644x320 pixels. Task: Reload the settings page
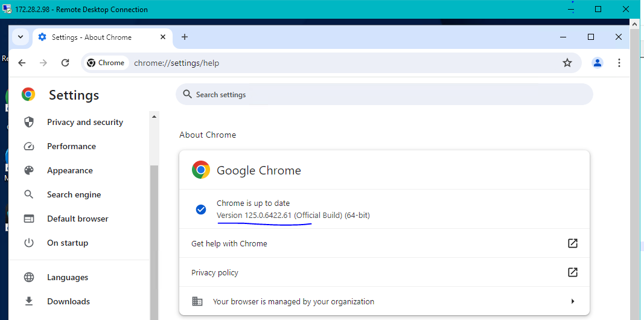65,63
